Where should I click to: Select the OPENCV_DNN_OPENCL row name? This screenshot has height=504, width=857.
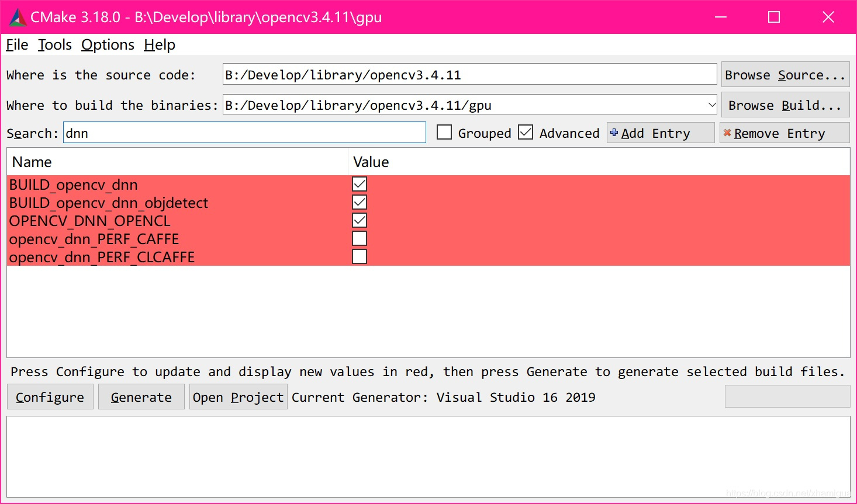click(90, 221)
